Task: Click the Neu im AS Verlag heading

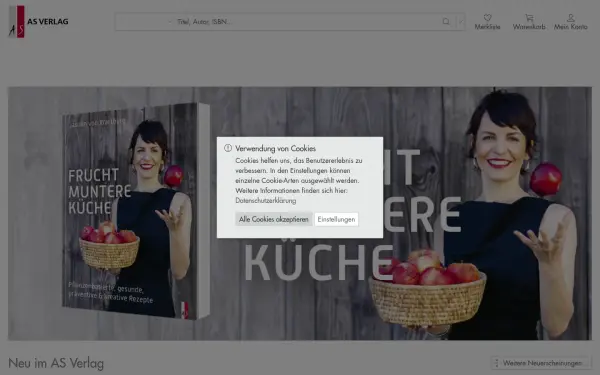Action: 56,363
